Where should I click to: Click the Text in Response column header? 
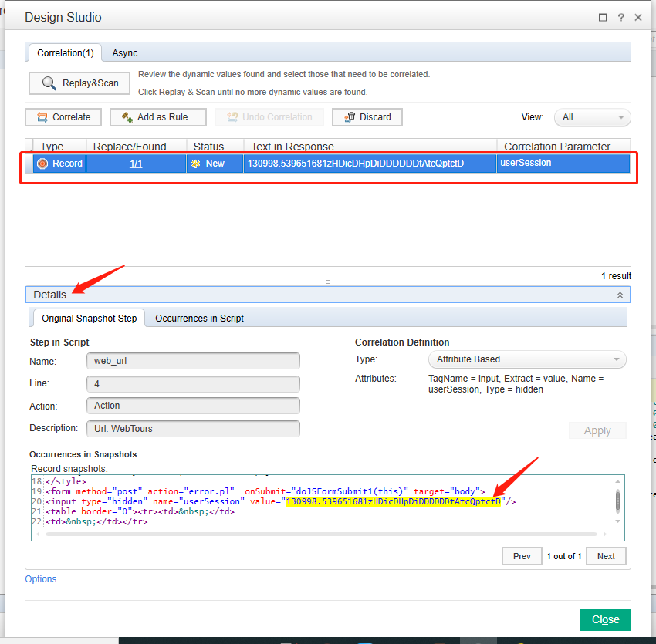[x=370, y=147]
